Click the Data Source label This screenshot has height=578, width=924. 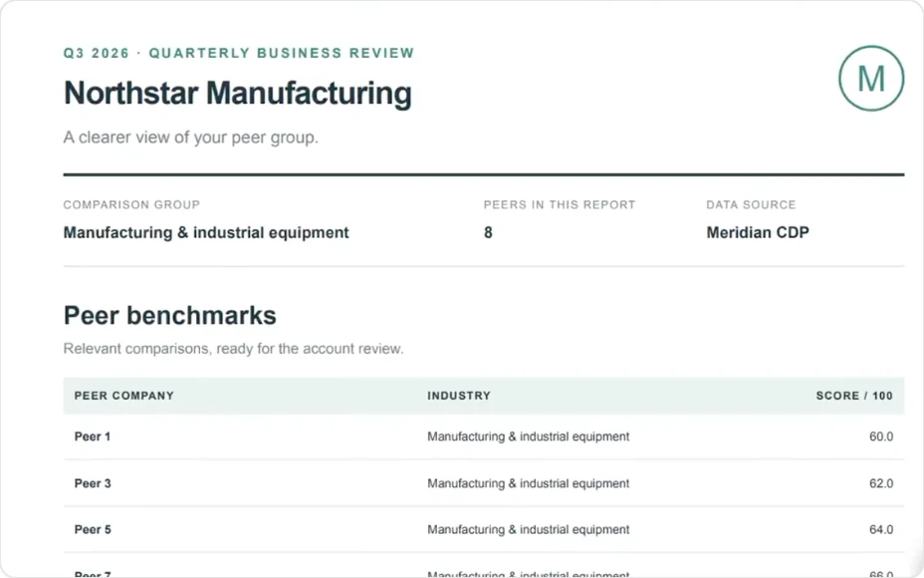point(751,204)
